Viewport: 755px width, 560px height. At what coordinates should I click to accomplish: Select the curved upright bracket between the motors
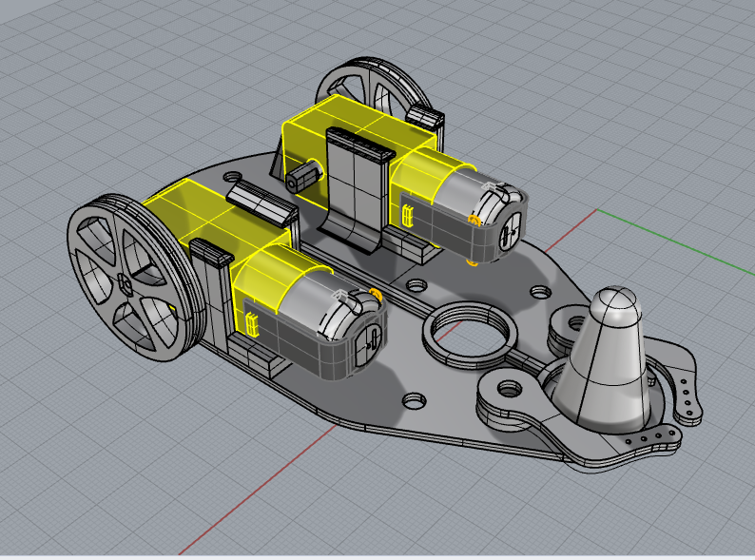point(356,188)
